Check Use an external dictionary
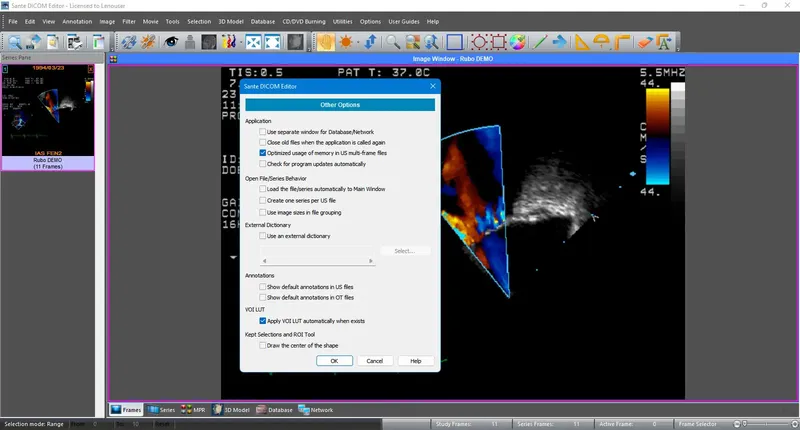800x430 pixels. pos(262,236)
